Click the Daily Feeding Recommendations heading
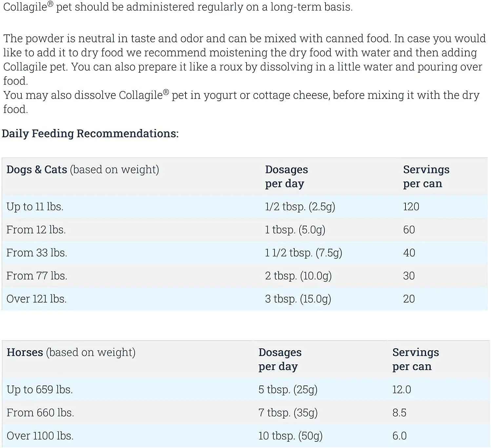 point(90,134)
